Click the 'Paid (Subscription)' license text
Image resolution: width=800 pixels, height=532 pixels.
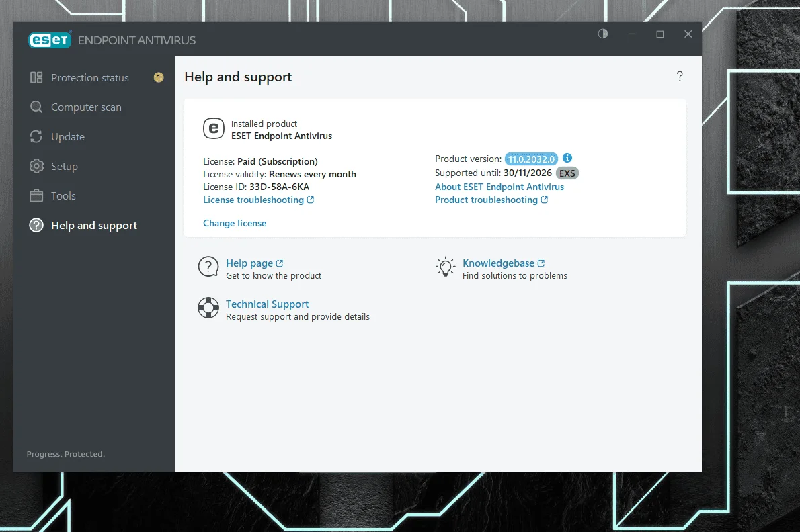(278, 161)
